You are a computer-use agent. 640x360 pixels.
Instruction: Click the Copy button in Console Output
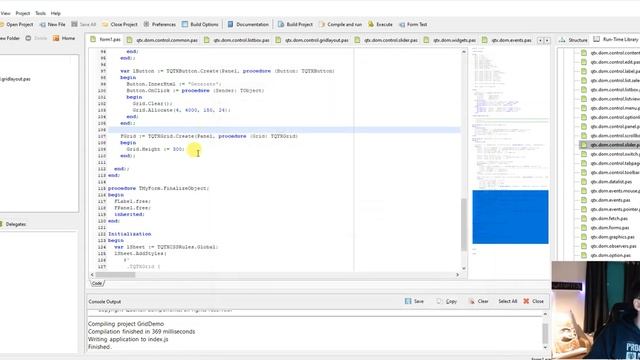coord(447,301)
